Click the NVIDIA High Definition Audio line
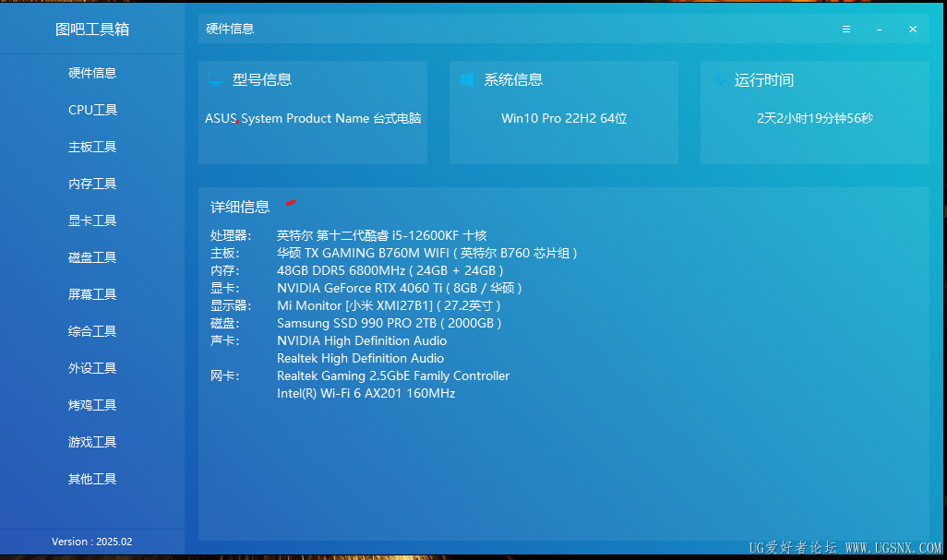The width and height of the screenshot is (947, 560). (362, 341)
